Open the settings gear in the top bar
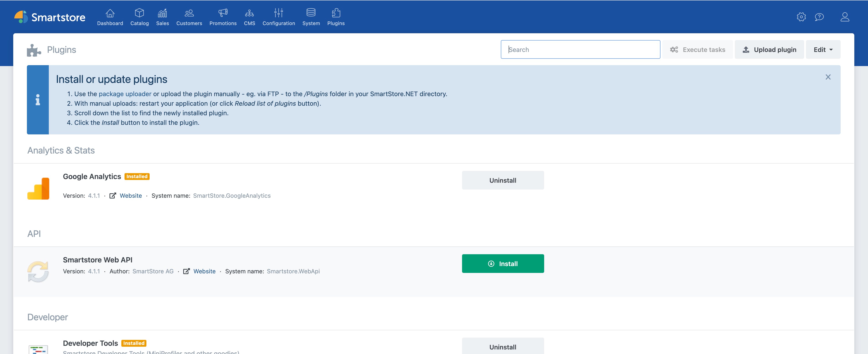 point(801,17)
